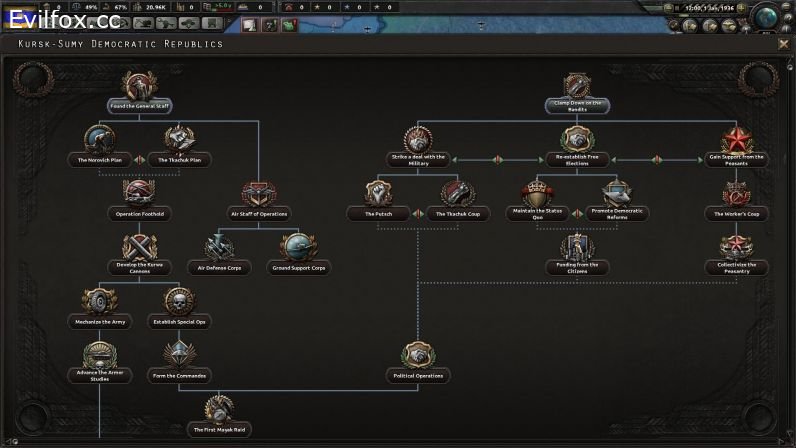Choose The Putsch focus icon
This screenshot has height=448, width=796.
coord(377,197)
